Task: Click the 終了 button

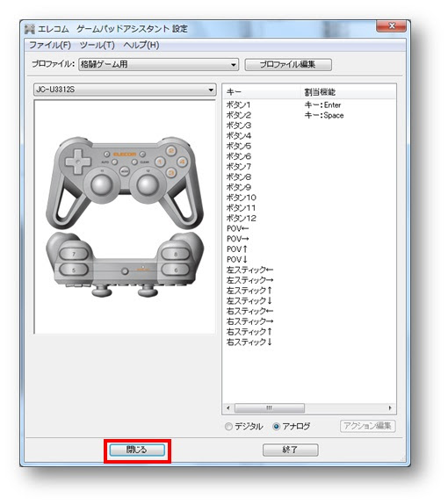Action: click(291, 450)
